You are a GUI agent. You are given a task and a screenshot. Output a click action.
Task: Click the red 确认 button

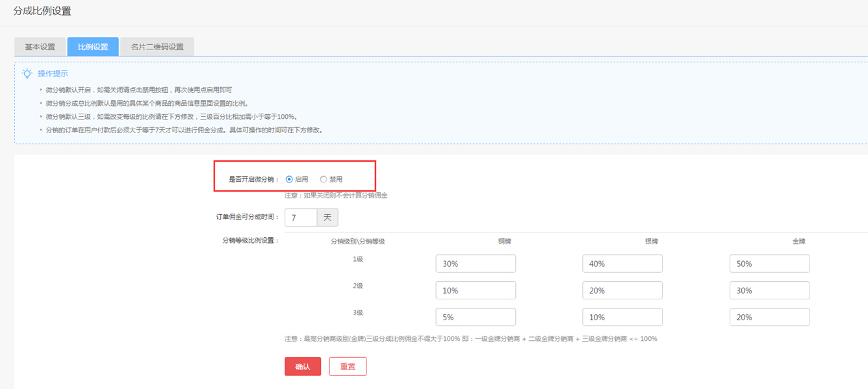click(x=303, y=366)
